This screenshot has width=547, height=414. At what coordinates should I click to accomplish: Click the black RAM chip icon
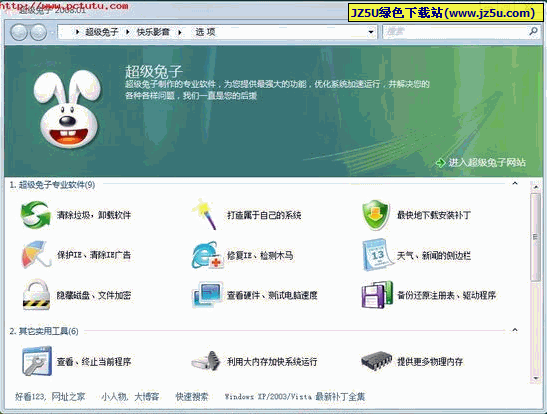tap(377, 361)
